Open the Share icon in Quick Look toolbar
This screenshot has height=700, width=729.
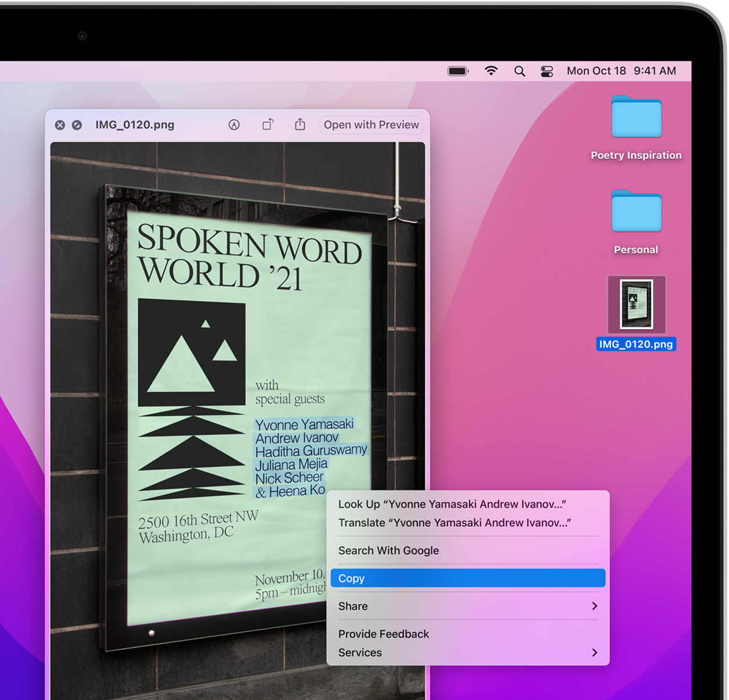click(x=300, y=124)
